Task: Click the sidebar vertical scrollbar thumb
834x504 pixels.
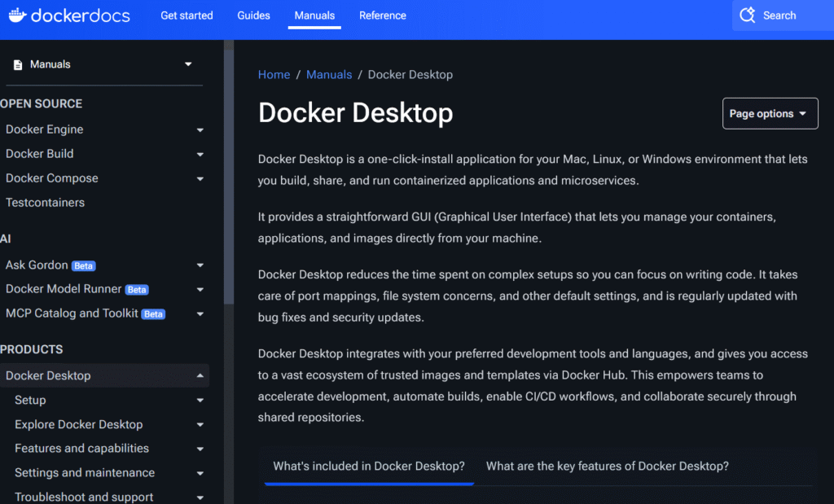Action: pos(229,175)
